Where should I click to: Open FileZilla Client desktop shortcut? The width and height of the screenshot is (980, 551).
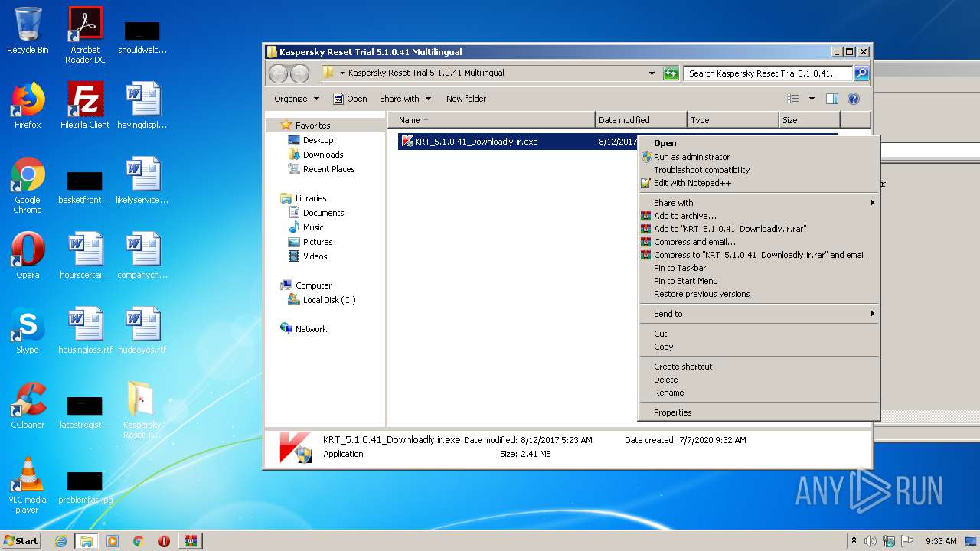click(x=85, y=106)
